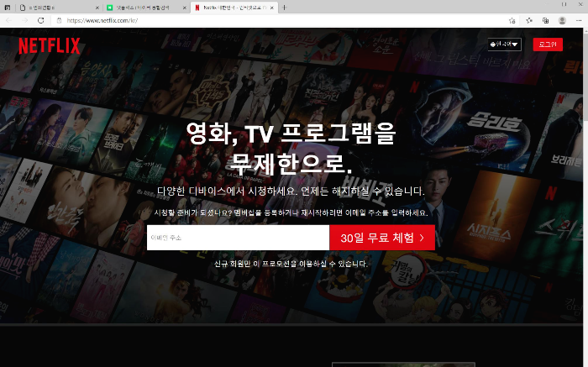Add this page to favorites star icon
This screenshot has width=588, height=367.
(512, 21)
